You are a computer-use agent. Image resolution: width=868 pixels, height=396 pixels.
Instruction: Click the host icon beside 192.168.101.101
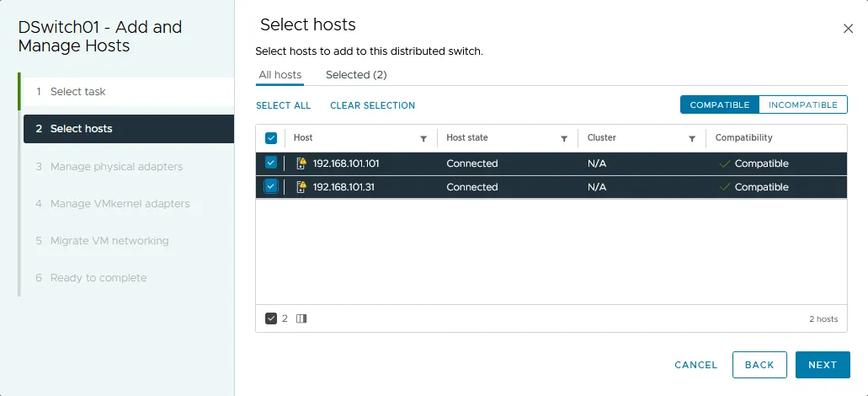pyautogui.click(x=301, y=163)
